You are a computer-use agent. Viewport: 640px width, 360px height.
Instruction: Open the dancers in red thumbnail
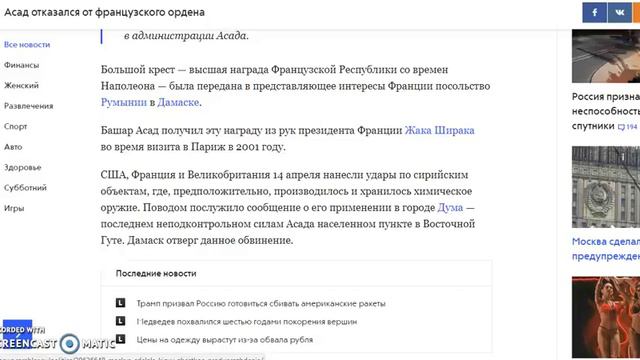(x=606, y=317)
